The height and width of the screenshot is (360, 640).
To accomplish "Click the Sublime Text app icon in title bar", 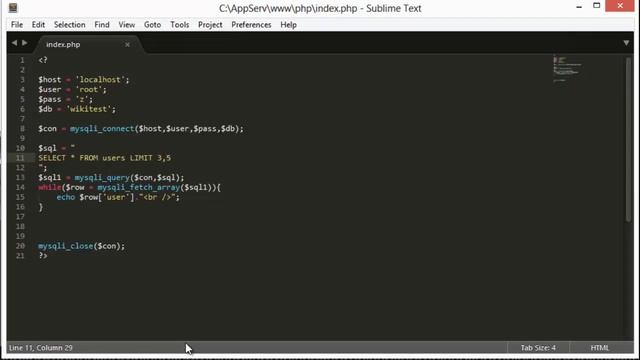I will [13, 8].
